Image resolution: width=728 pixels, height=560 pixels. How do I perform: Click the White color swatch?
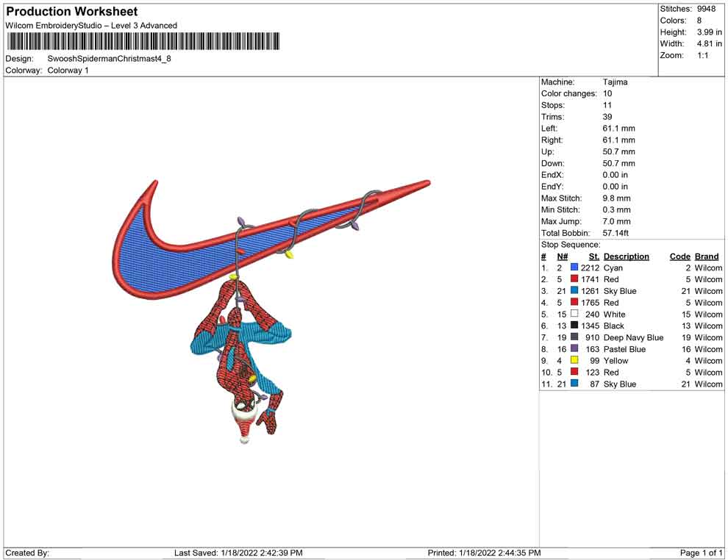[x=574, y=314]
